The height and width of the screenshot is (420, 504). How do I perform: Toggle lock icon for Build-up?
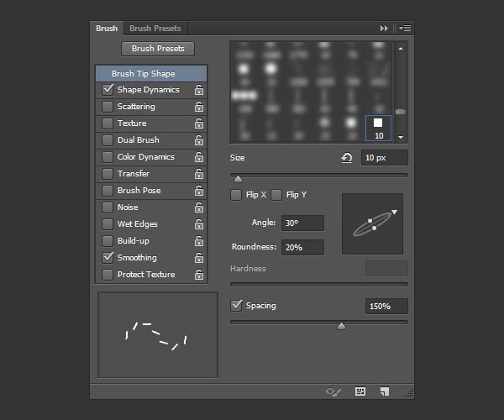click(199, 241)
